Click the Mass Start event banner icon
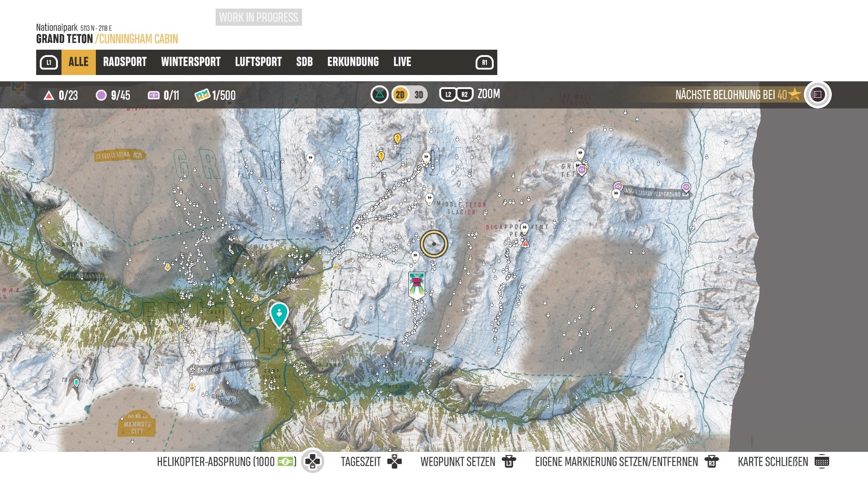The image size is (868, 488). pos(416,285)
